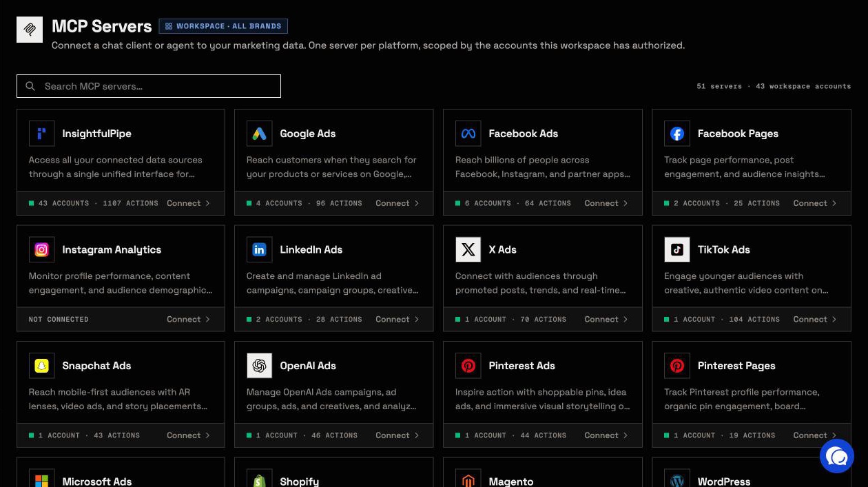Connect the OpenAI Ads server

pyautogui.click(x=397, y=435)
